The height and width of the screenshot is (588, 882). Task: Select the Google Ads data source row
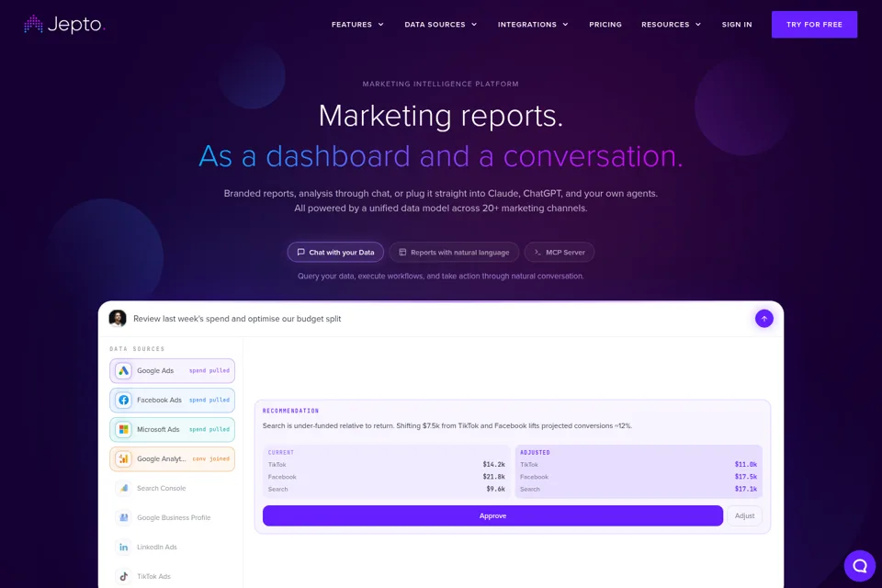tap(172, 371)
